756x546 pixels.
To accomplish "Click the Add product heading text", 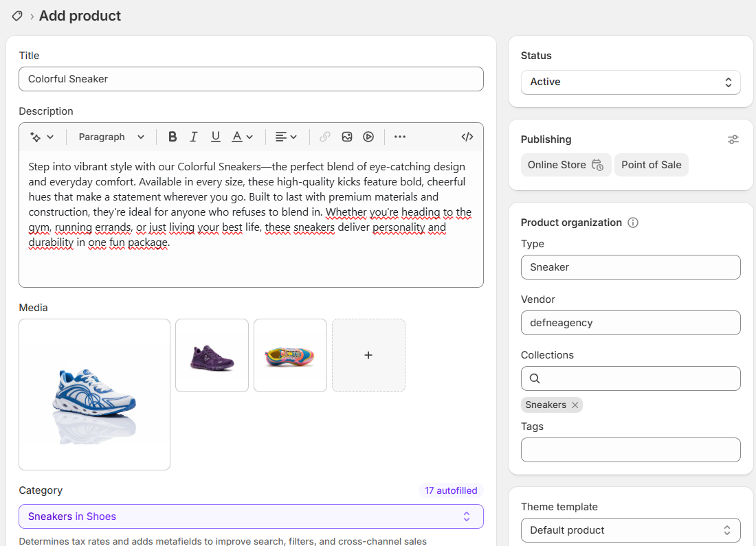I will click(x=80, y=16).
